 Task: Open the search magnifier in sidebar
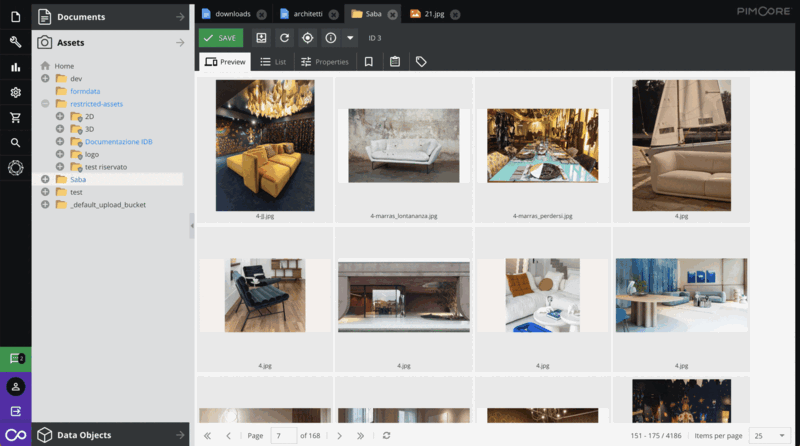point(15,143)
